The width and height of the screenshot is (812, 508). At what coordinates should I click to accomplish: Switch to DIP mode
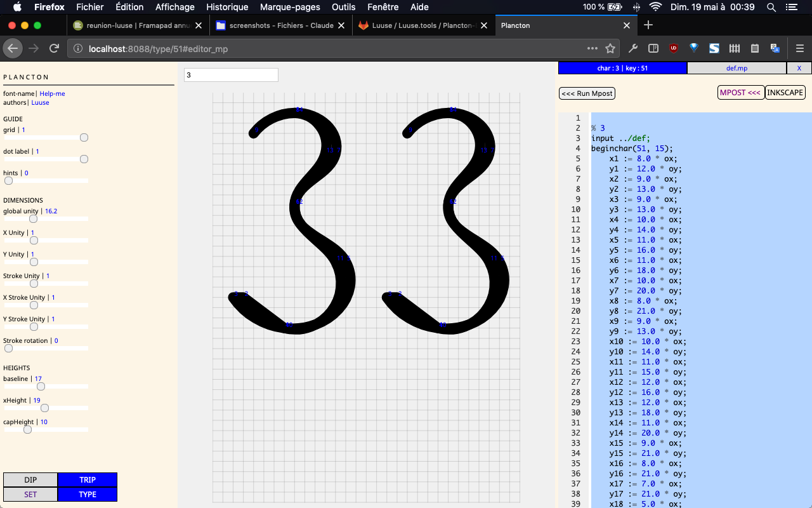tap(30, 480)
